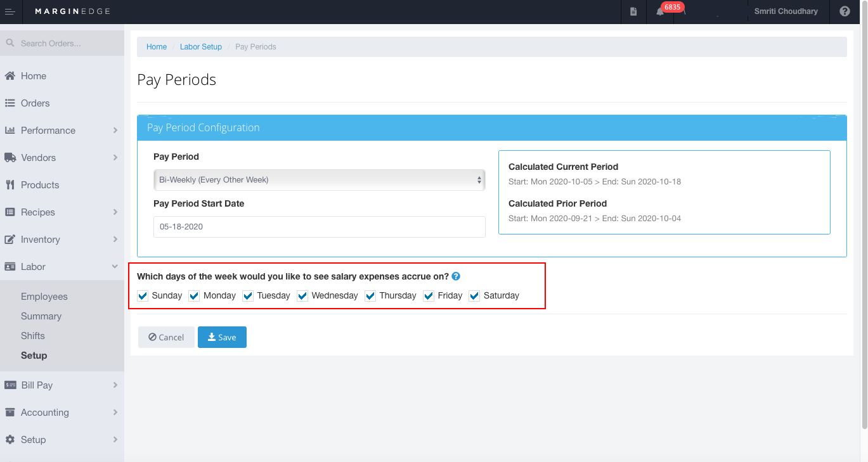Click the search magnifier icon
Image resolution: width=868 pixels, height=462 pixels.
point(10,43)
